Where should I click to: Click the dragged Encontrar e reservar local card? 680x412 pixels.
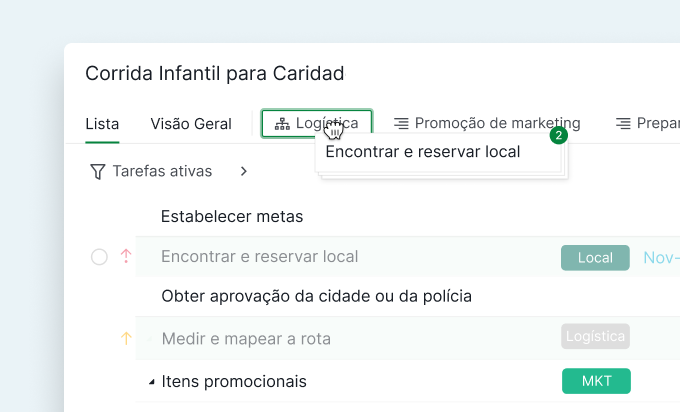pyautogui.click(x=423, y=153)
